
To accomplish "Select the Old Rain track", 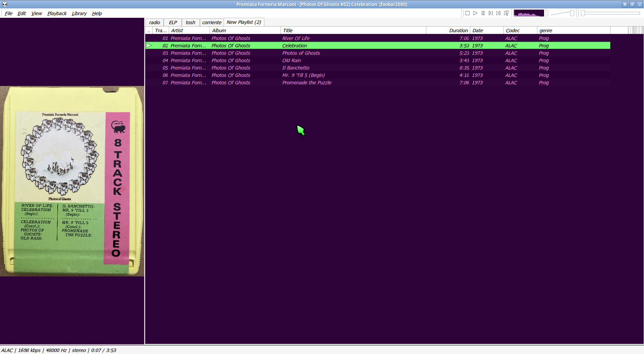I will (378, 60).
